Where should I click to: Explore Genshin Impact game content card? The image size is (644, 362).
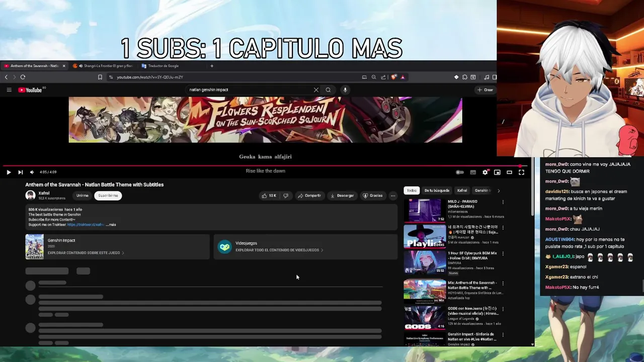pos(117,246)
